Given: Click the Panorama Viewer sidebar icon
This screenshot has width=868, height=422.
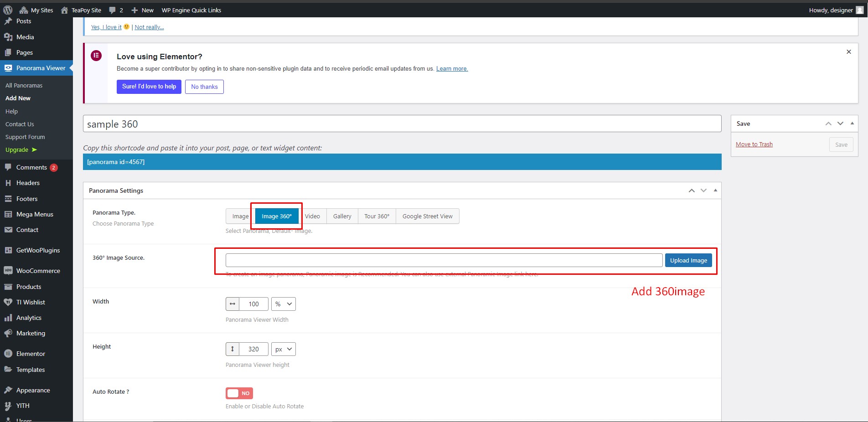Looking at the screenshot, I should (8, 68).
